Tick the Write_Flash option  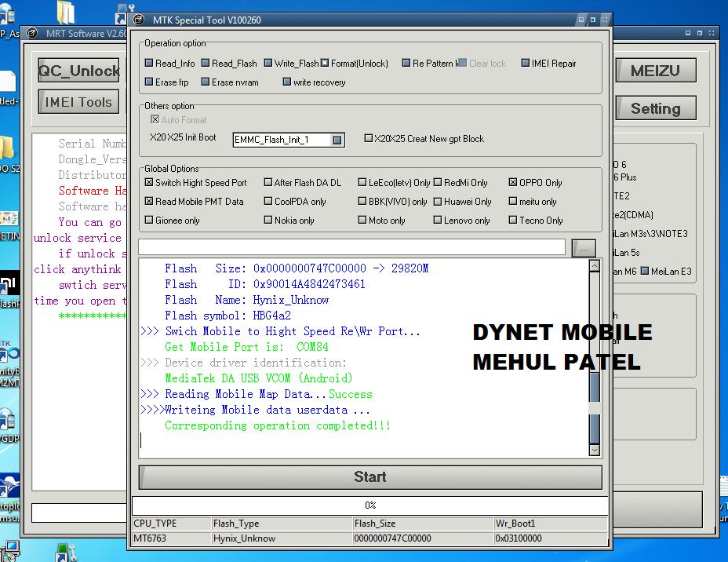click(x=268, y=63)
